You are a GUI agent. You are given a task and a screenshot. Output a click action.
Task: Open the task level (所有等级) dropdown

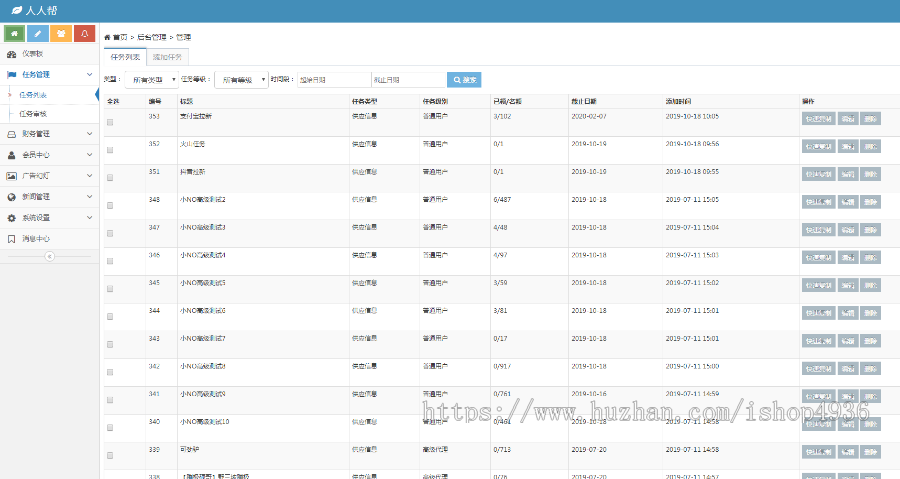241,80
